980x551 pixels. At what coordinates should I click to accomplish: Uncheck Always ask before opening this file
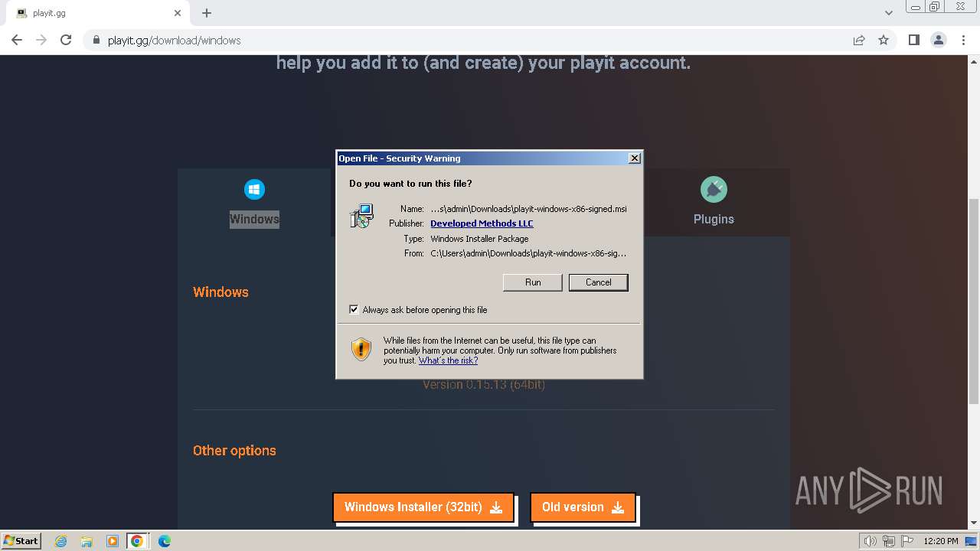[x=354, y=310]
